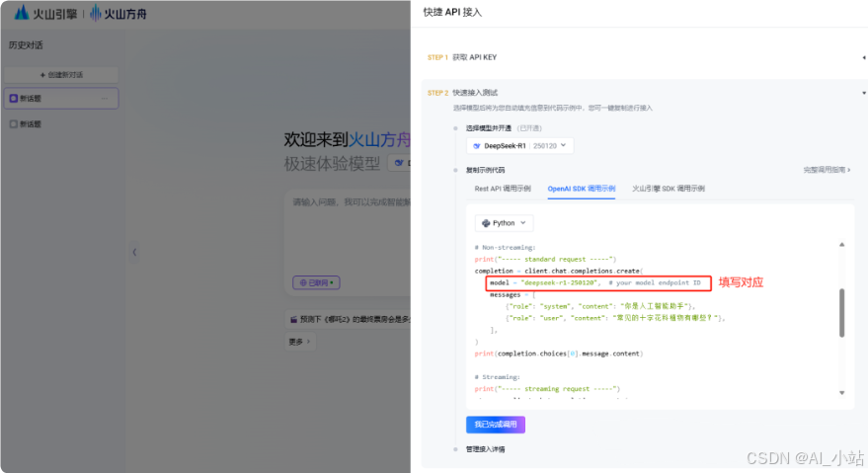Switch to 火山引擎 SDK 调用示例 tab
Image resolution: width=868 pixels, height=473 pixels.
click(x=669, y=189)
